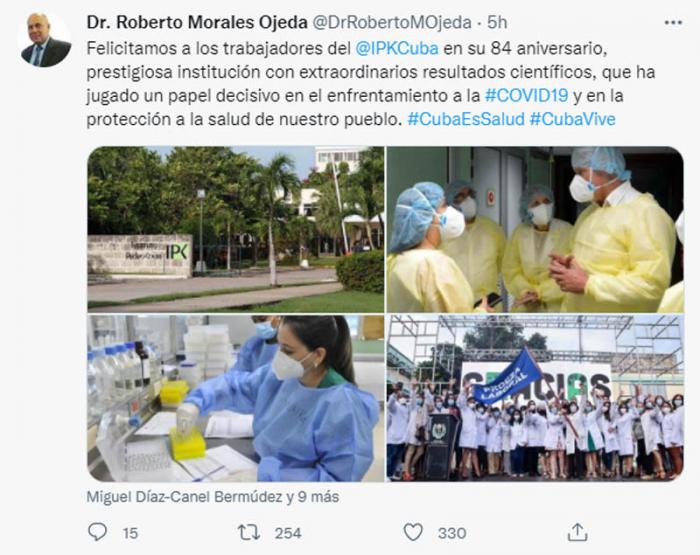The image size is (700, 555).
Task: View photo of staff in yellow gowns
Action: pyautogui.click(x=535, y=229)
